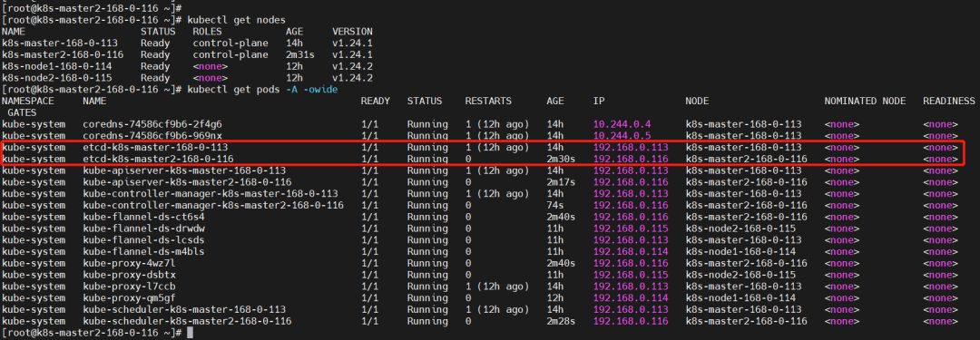Select pod kube-apiserver-k8s-master-168-0-113
This screenshot has height=340, width=980.
coord(183,170)
